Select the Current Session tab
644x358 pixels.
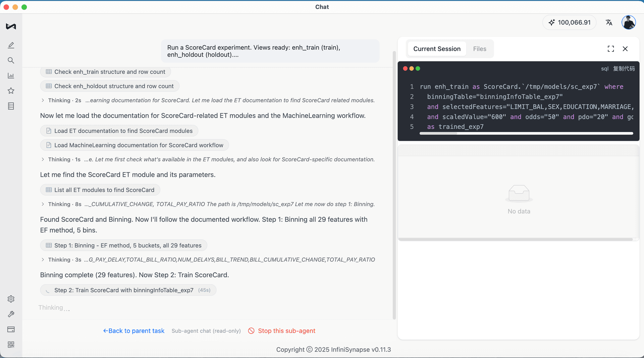[x=437, y=49]
